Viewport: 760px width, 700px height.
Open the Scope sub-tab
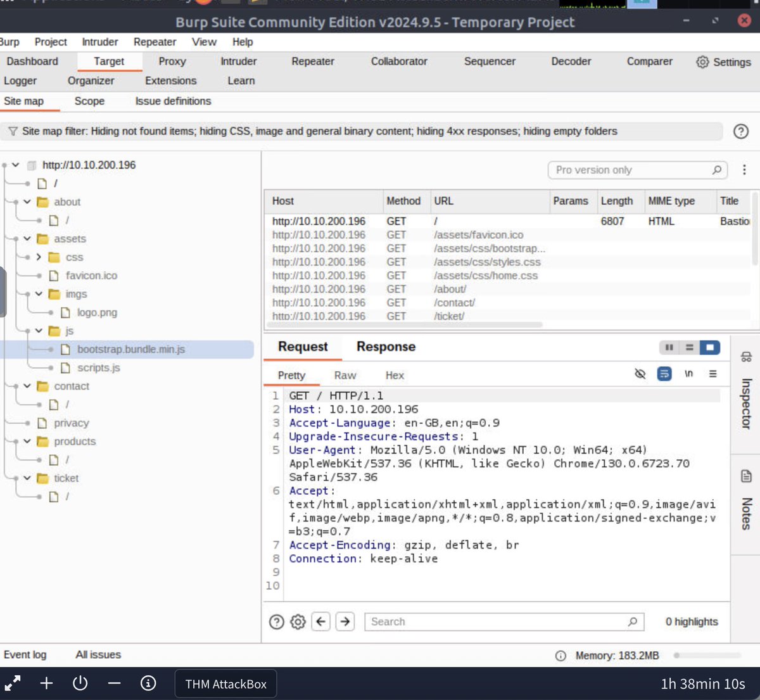(x=89, y=101)
